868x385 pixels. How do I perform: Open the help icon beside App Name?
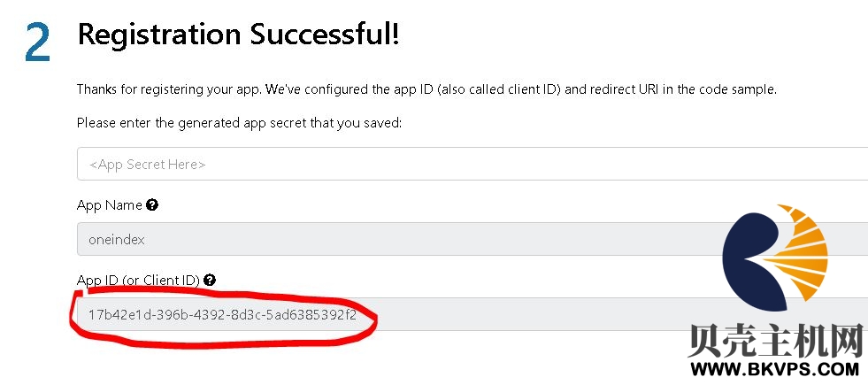pos(152,205)
